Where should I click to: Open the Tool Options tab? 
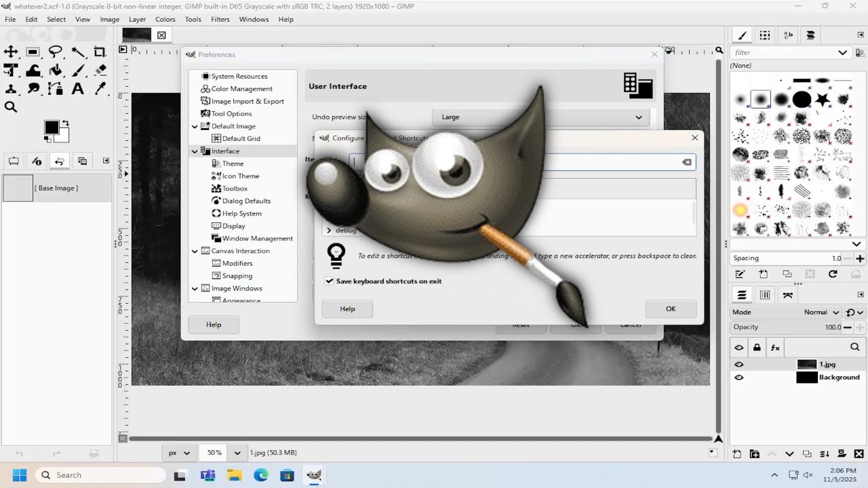13,161
